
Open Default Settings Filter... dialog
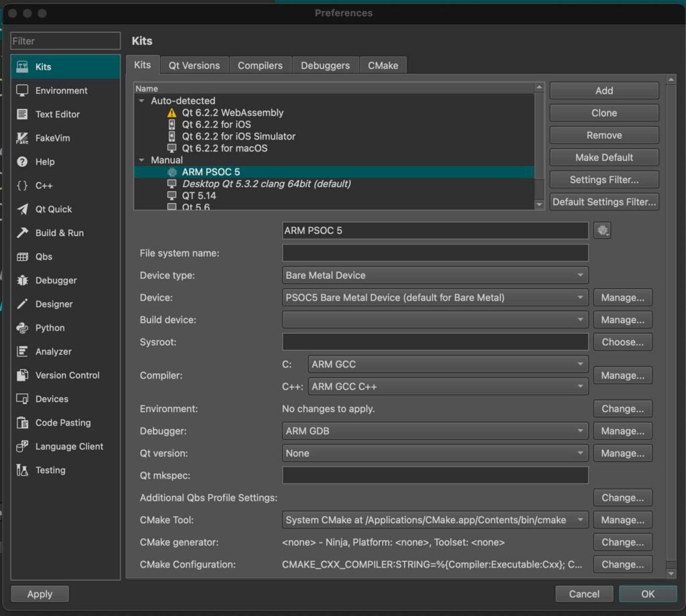pos(604,202)
